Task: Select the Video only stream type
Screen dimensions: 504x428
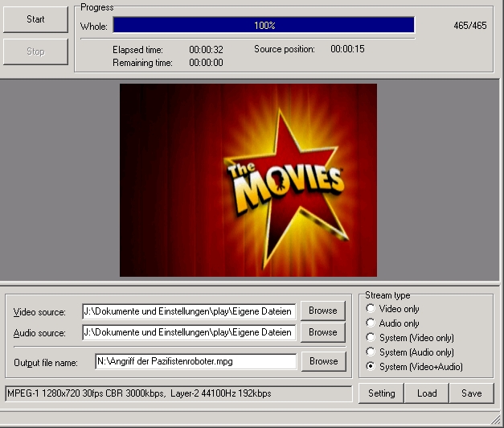Action: pyautogui.click(x=371, y=309)
